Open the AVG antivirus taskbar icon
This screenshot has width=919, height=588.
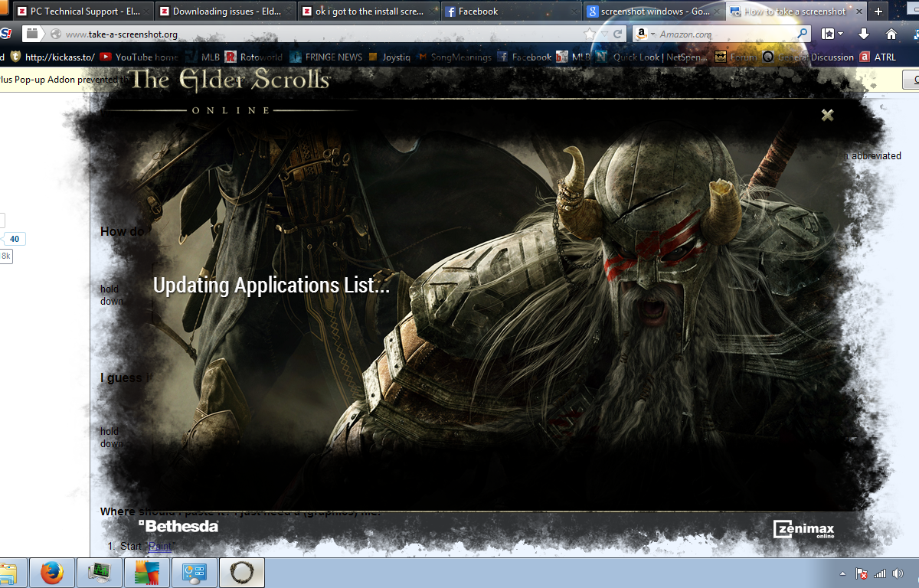(146, 573)
